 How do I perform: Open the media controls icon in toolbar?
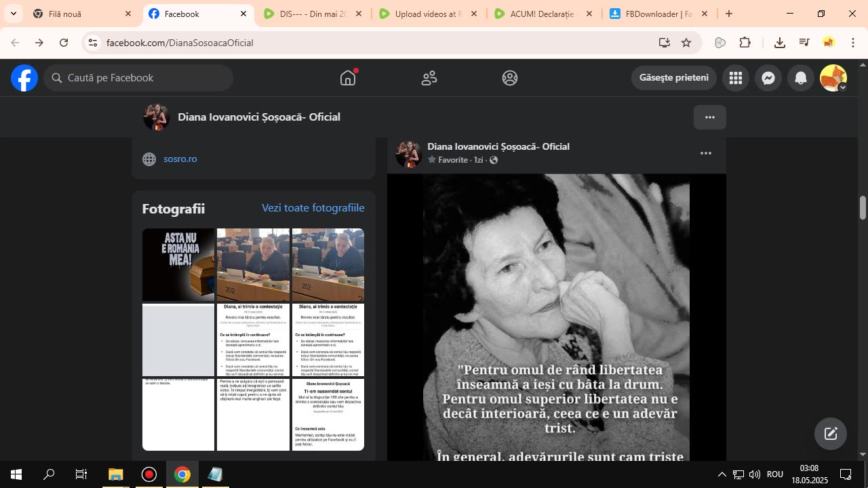(x=804, y=43)
